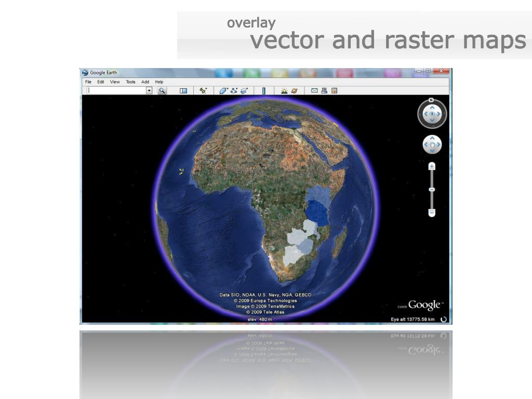The image size is (532, 399).
Task: Look up using top compass arrow
Action: click(432, 108)
